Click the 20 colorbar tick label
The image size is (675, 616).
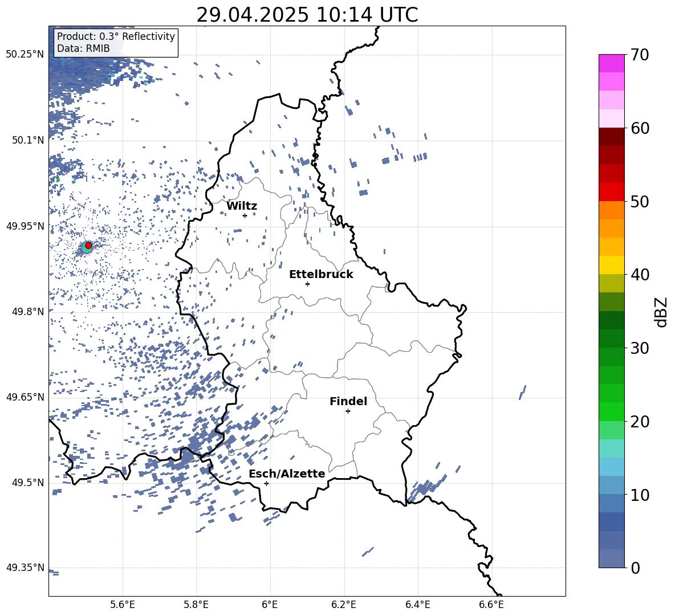(640, 422)
